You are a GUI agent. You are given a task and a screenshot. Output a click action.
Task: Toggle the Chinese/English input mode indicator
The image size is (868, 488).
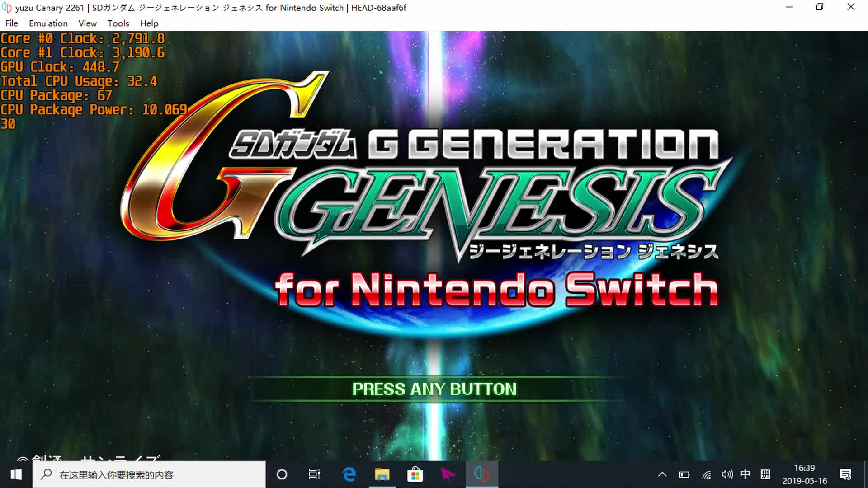[745, 474]
